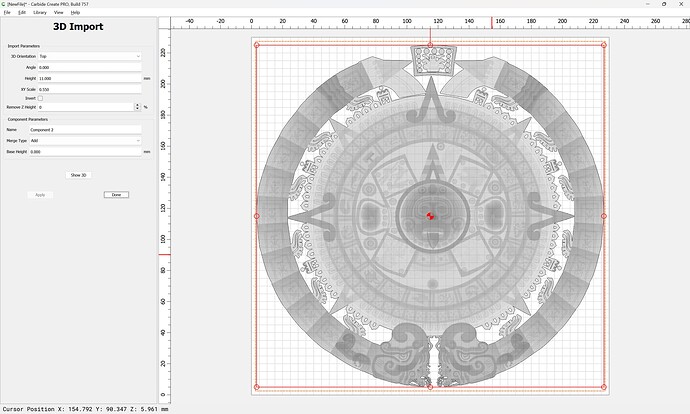The height and width of the screenshot is (414, 690).
Task: Click the bottom-middle red selection handle
Action: [x=430, y=387]
